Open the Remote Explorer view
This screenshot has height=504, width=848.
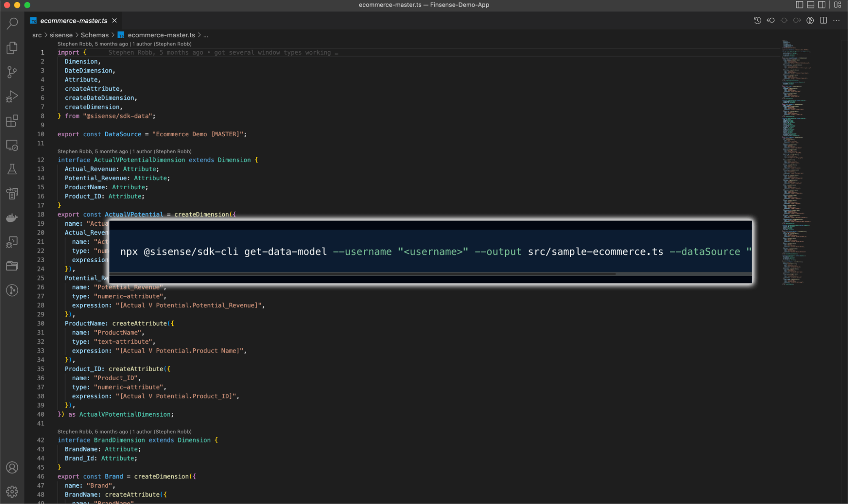click(x=12, y=145)
